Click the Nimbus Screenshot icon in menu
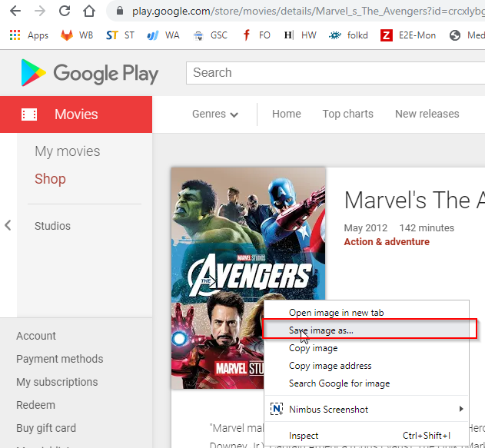485x448 pixels. point(277,409)
